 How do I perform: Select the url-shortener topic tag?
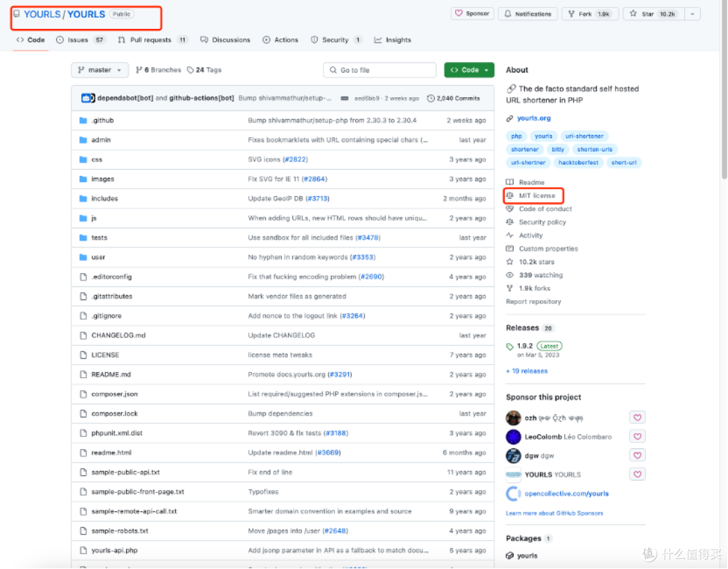coord(584,136)
